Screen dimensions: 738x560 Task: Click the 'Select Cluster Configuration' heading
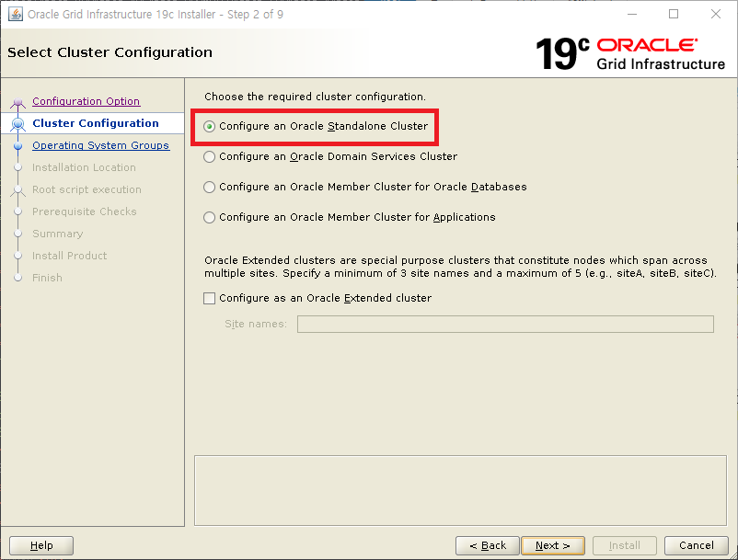pyautogui.click(x=110, y=52)
